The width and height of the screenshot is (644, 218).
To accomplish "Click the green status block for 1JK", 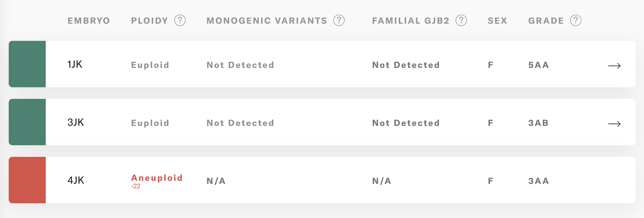I will click(x=27, y=64).
